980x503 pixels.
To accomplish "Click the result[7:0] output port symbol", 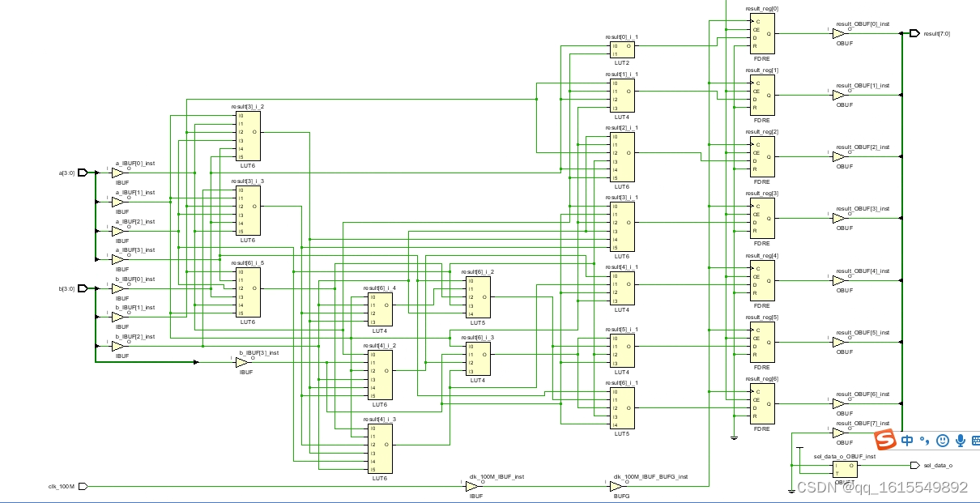I will 914,33.
